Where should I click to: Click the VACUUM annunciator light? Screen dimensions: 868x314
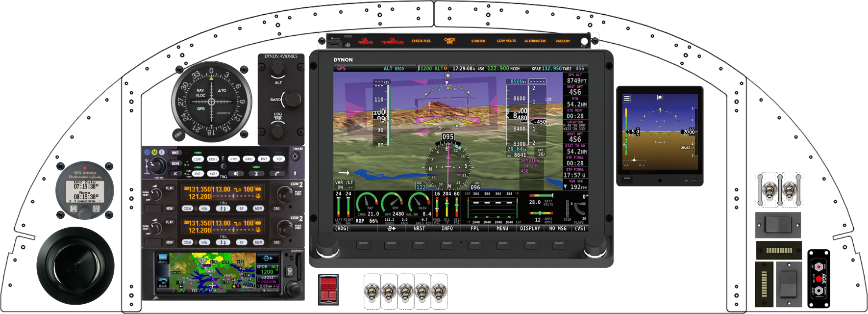(x=563, y=41)
